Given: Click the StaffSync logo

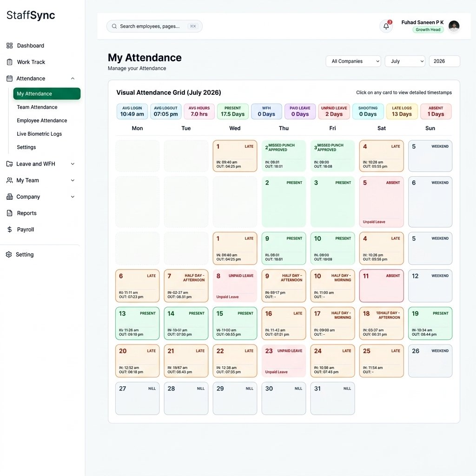Looking at the screenshot, I should click(x=31, y=15).
